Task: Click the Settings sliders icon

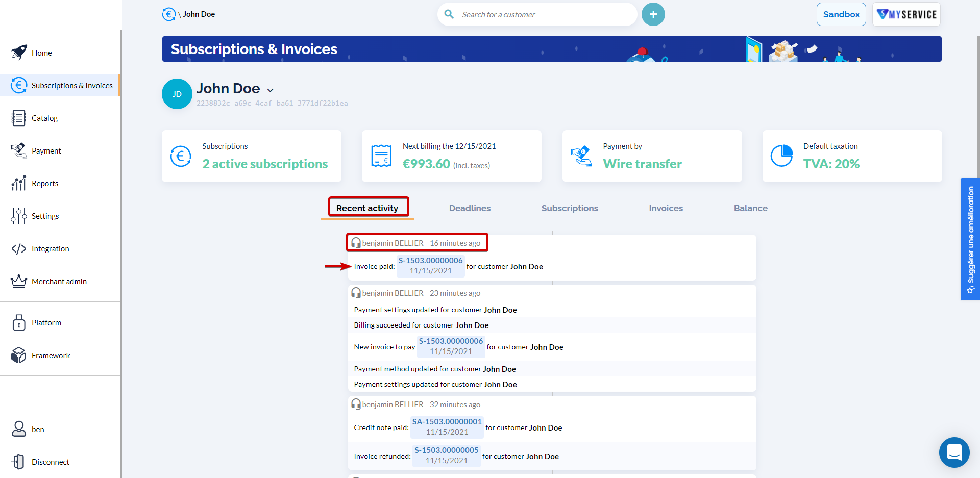Action: pyautogui.click(x=19, y=216)
